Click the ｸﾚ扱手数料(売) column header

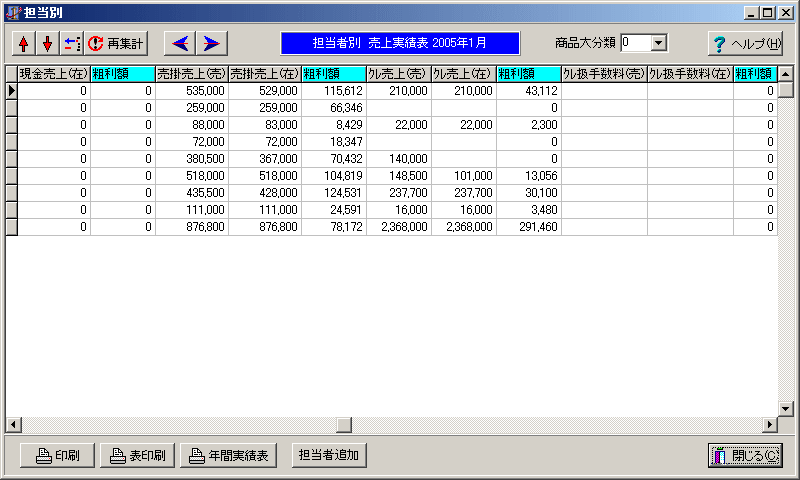click(x=605, y=74)
